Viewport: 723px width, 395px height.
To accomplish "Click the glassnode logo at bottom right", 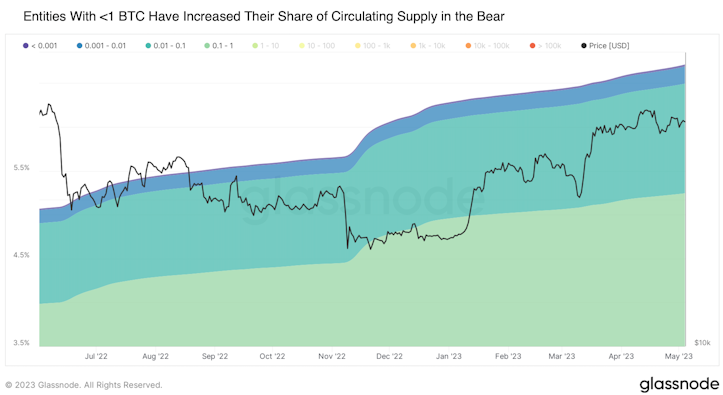I will pyautogui.click(x=679, y=383).
